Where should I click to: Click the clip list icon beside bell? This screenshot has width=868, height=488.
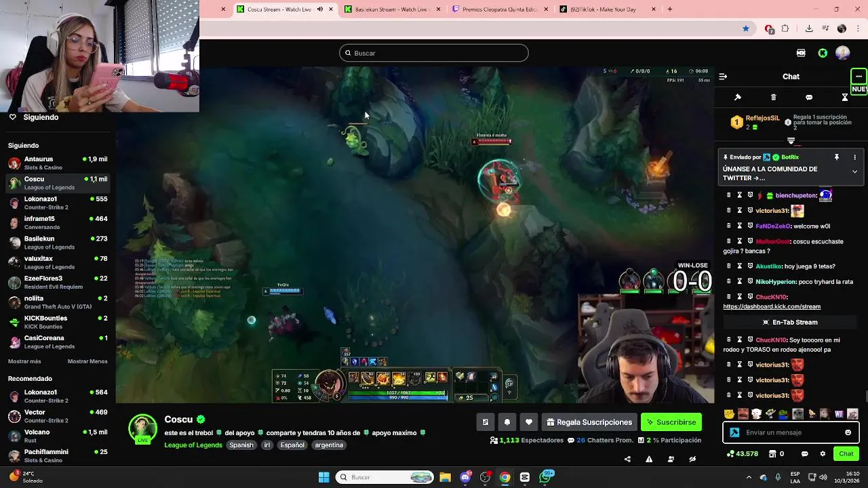(x=485, y=422)
